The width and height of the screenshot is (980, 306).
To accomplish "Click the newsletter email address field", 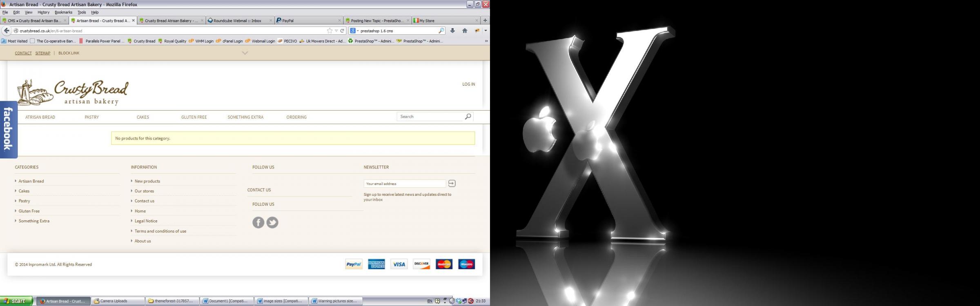I will pyautogui.click(x=405, y=184).
